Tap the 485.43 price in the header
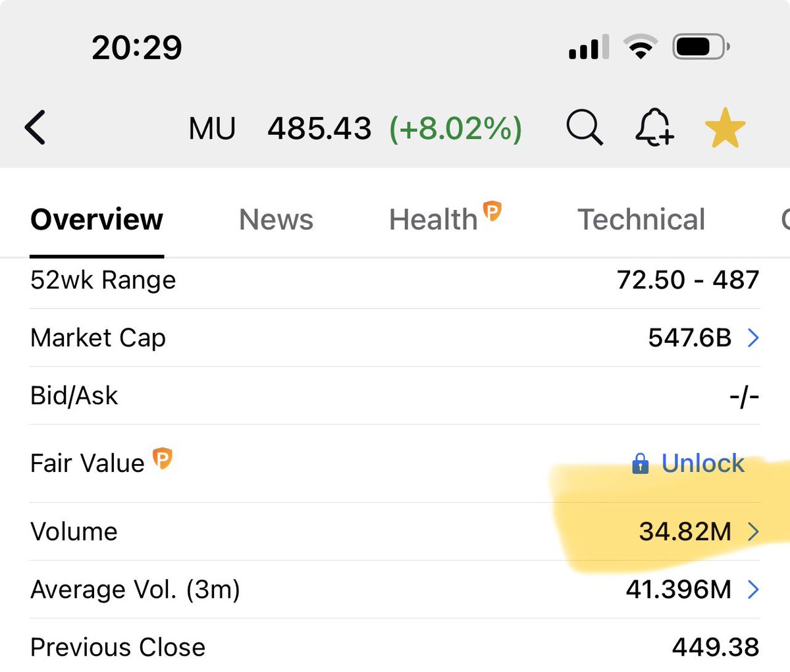 point(319,128)
